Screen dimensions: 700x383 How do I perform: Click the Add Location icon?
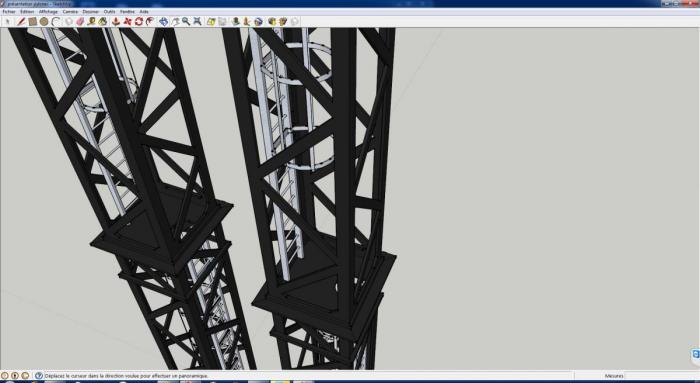211,21
